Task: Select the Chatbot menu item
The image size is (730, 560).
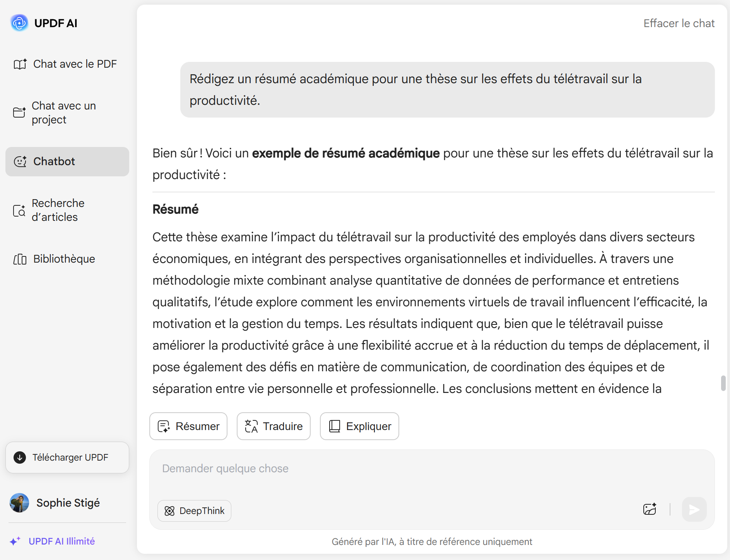Action: [67, 162]
